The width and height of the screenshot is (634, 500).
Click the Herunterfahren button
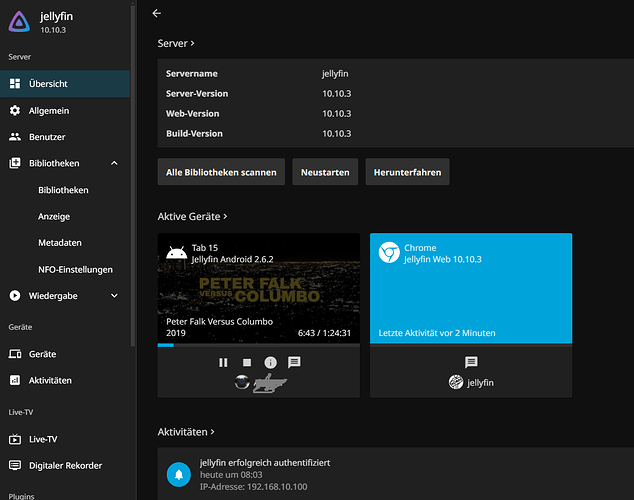407,172
